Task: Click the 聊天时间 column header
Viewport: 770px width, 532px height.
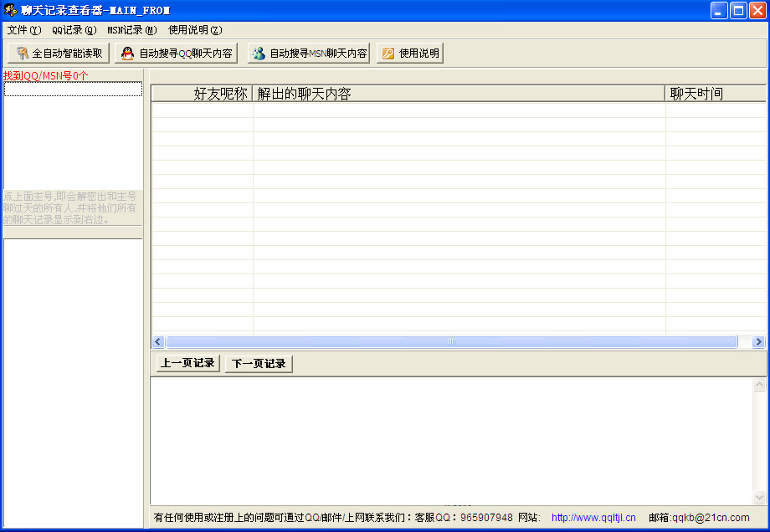Action: tap(716, 94)
